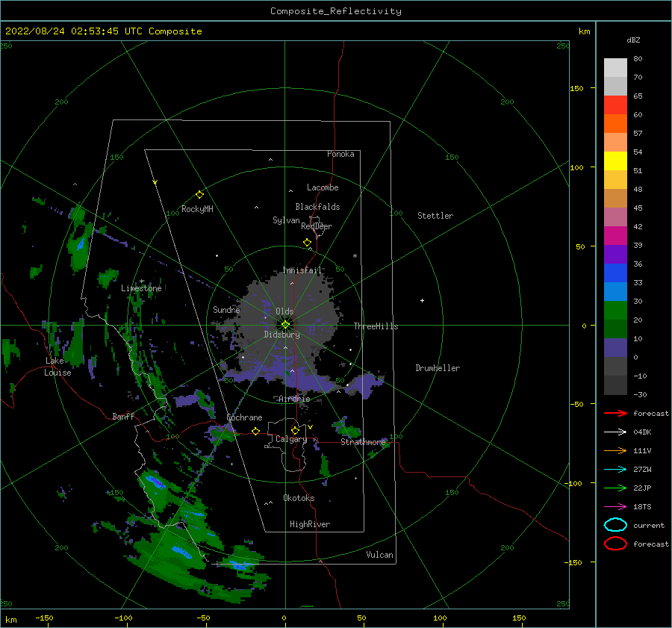Click the Cochrane town label
This screenshot has height=628, width=672.
tap(244, 417)
